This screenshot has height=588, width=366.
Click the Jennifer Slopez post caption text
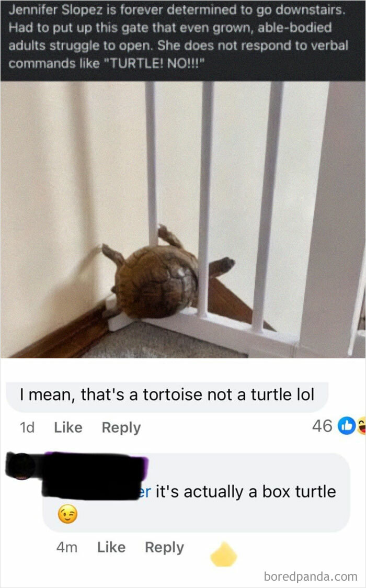coord(178,37)
